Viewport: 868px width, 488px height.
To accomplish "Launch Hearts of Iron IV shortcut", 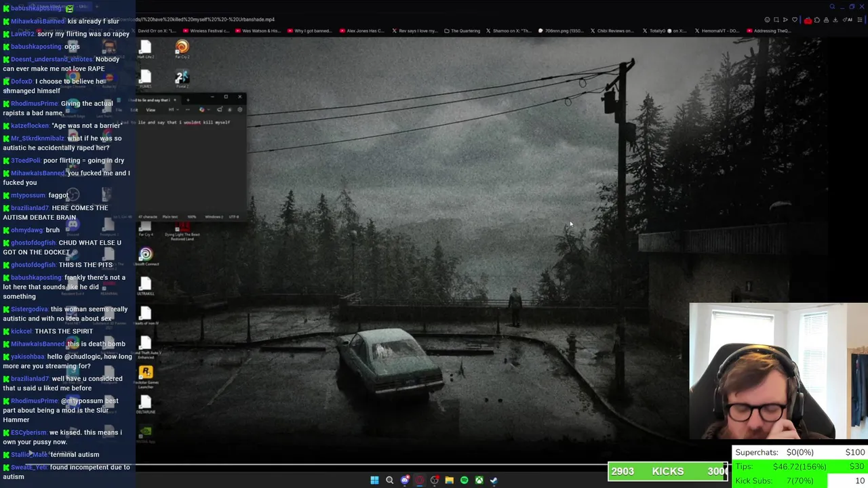I will tap(145, 316).
